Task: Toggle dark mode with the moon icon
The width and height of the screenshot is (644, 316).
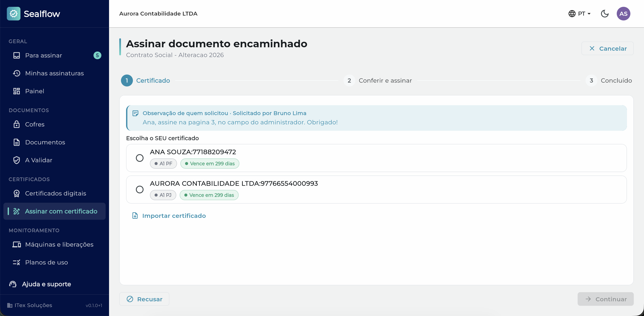Action: pyautogui.click(x=605, y=13)
